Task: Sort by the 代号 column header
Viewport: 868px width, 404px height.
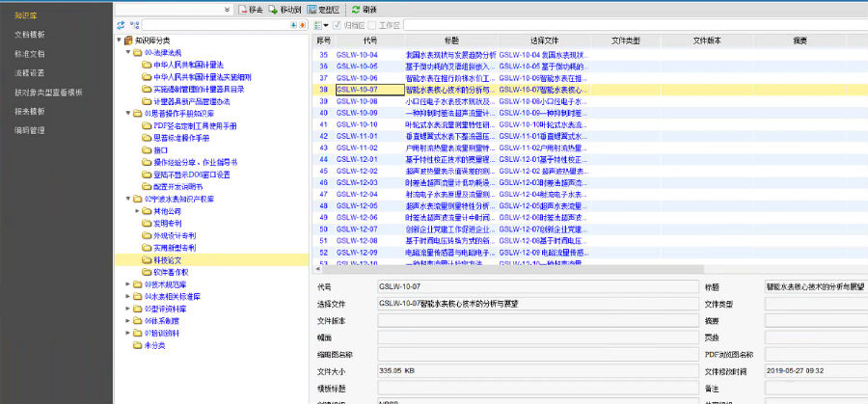Action: click(370, 40)
